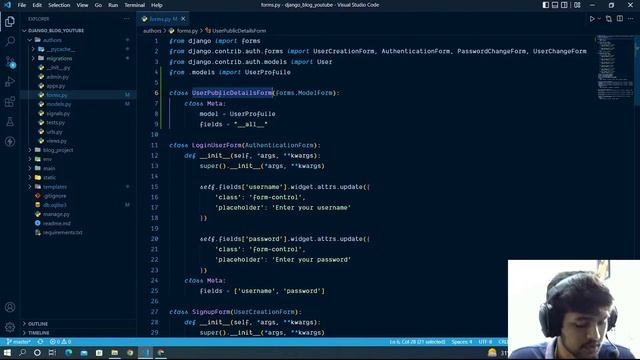This screenshot has width=640, height=360.
Task: Open errors and warnings count in status bar
Action: [x=60, y=342]
